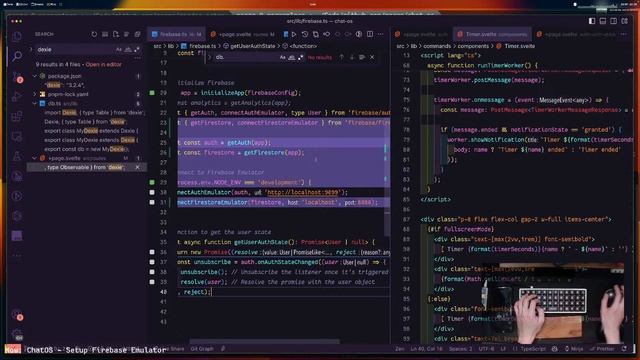Open more actions in right editor group
The image size is (640, 360).
coord(624,34)
